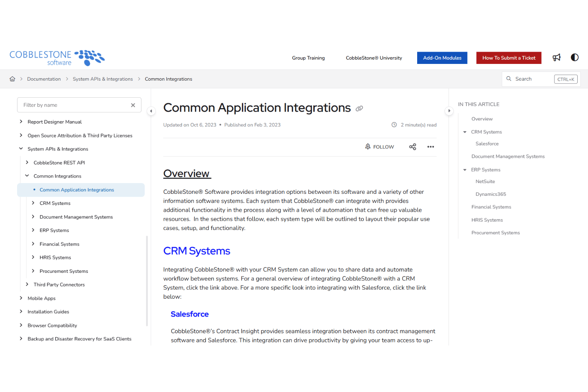Expand Procurement Systems chevron in sidebar

tap(33, 271)
